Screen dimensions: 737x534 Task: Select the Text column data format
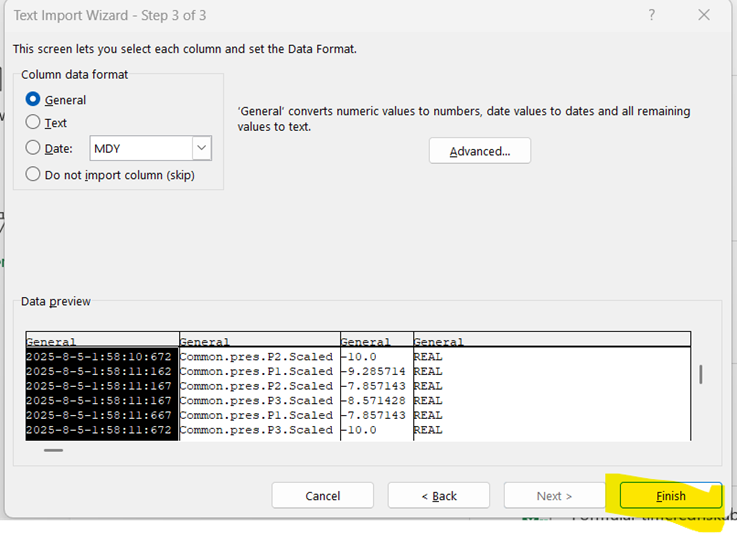pos(32,123)
